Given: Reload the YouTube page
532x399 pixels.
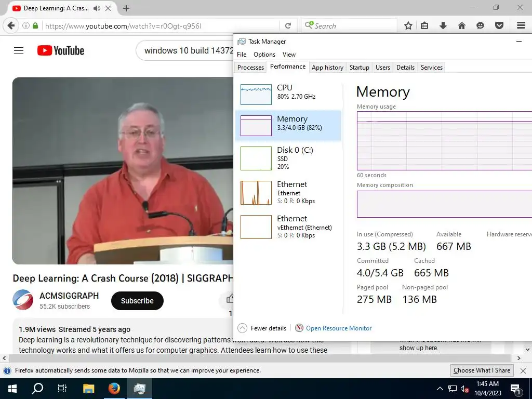Looking at the screenshot, I should point(288,26).
